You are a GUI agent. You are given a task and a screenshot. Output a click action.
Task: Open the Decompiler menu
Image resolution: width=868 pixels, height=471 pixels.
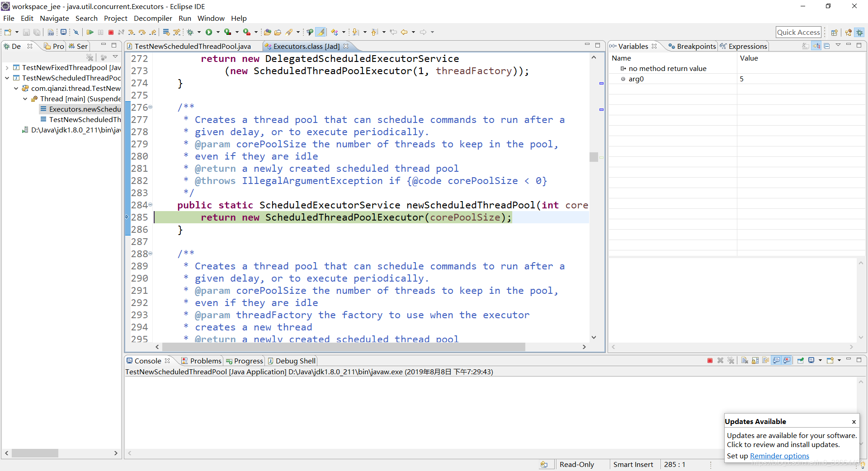coord(153,18)
